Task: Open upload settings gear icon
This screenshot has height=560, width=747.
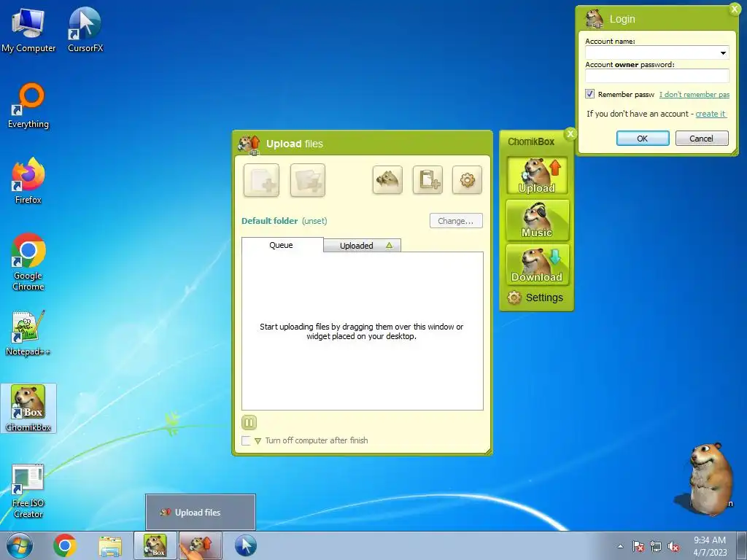Action: [467, 179]
